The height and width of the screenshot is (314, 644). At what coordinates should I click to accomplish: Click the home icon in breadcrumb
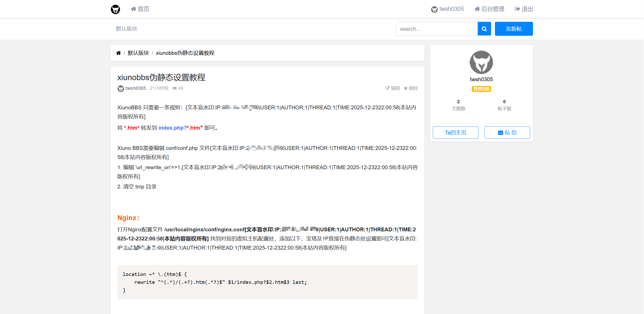pos(118,53)
